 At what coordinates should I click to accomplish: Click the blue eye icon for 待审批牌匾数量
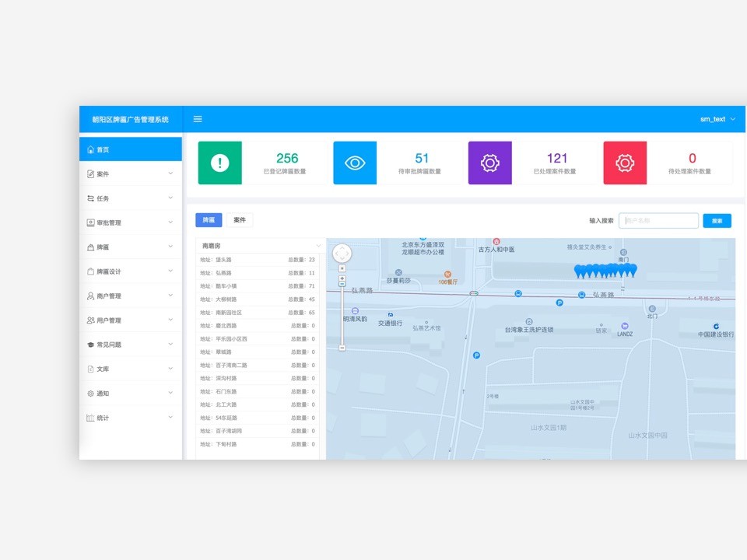[355, 163]
